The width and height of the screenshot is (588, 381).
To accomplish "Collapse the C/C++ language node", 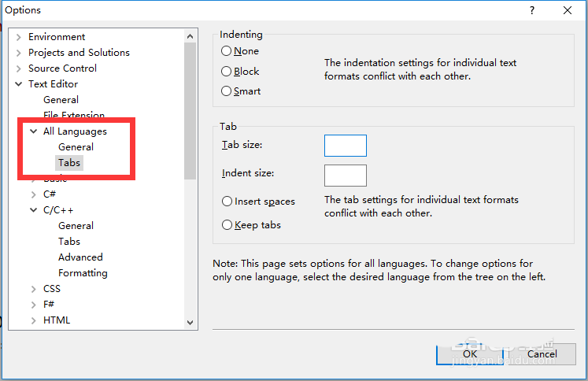I will pos(34,210).
